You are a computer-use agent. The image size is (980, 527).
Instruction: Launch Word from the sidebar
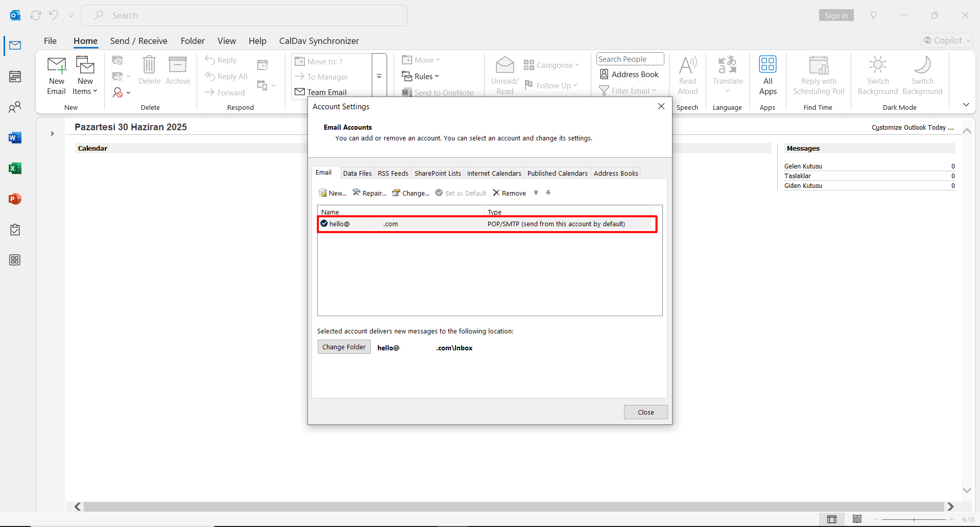pos(15,138)
